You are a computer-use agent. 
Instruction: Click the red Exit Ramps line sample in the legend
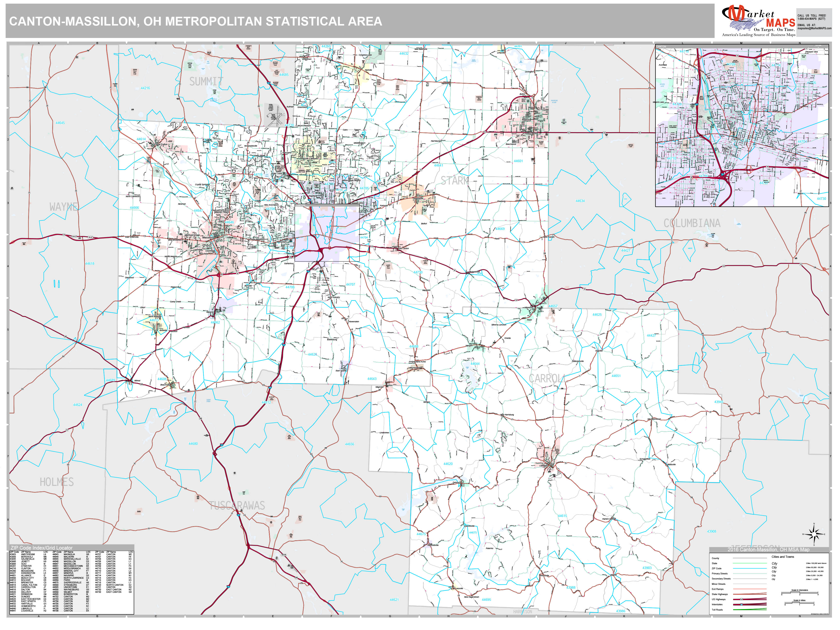(x=750, y=589)
